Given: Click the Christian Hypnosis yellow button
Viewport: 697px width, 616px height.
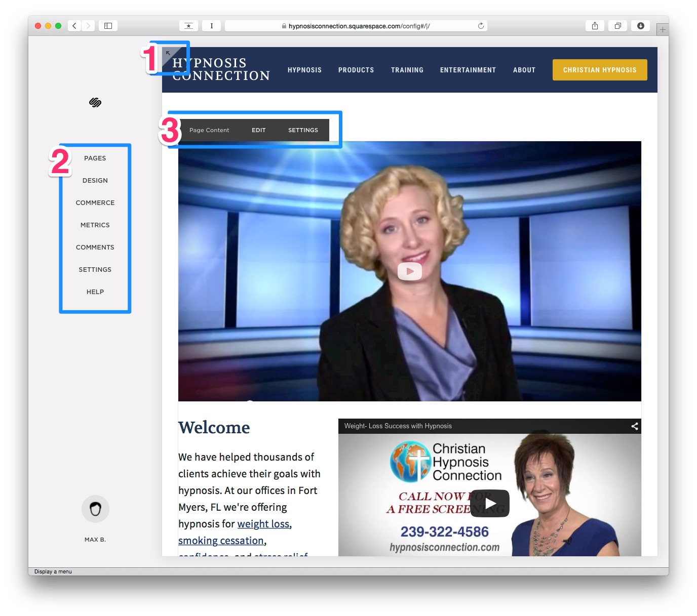Looking at the screenshot, I should 600,70.
